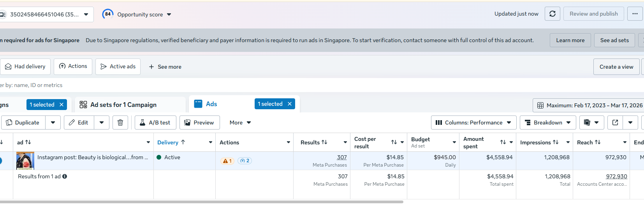The height and width of the screenshot is (222, 644).
Task: Toggle the Had delivery filter
Action: point(25,67)
